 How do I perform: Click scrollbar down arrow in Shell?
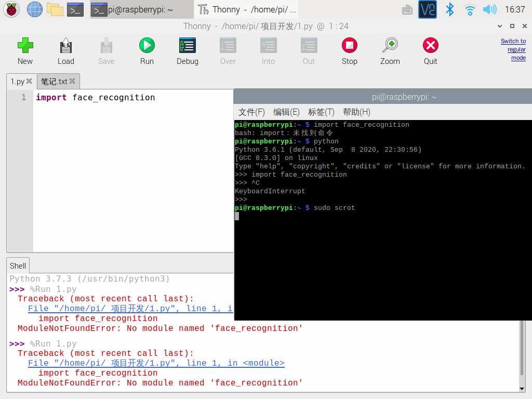tap(523, 389)
